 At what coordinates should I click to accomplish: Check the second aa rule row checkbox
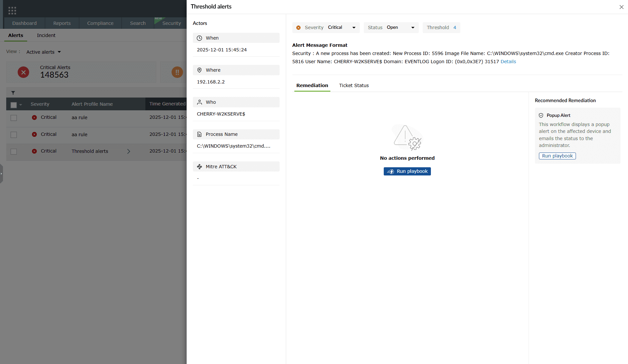tap(13, 135)
